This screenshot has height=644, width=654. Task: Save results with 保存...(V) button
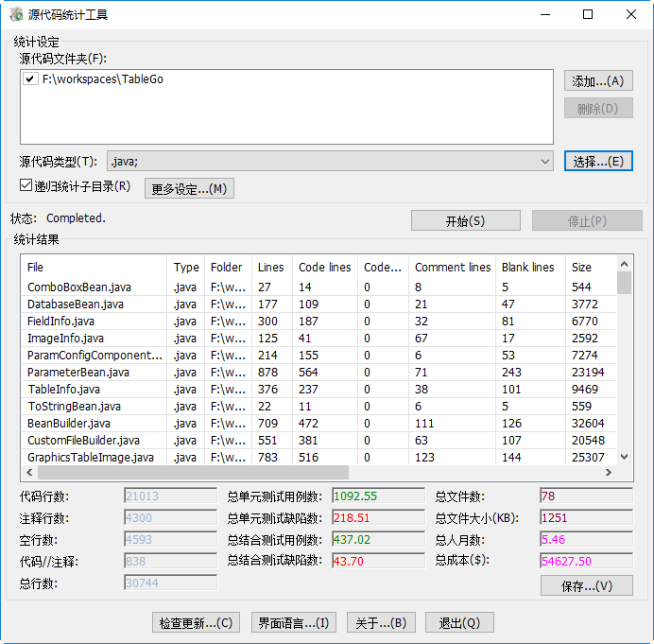(587, 585)
